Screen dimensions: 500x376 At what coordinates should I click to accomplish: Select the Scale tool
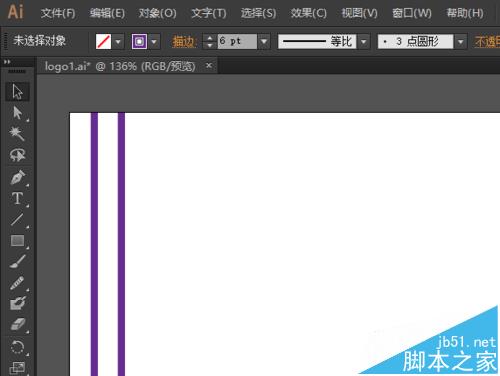coord(17,367)
